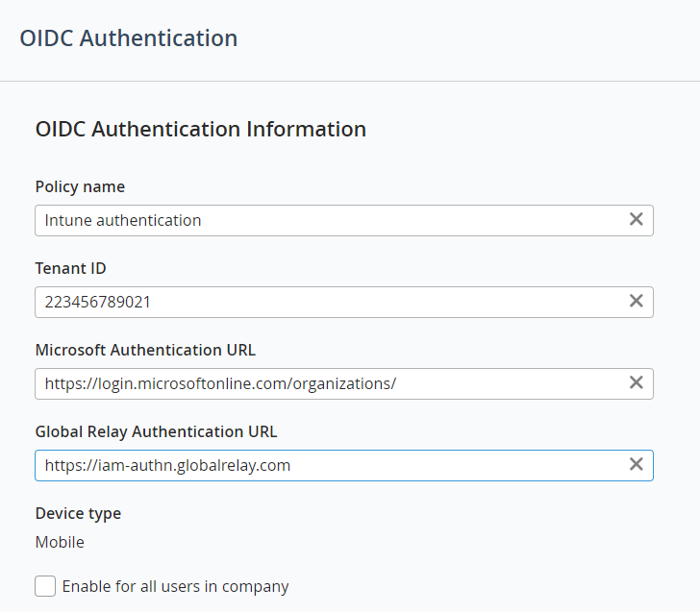Click the 'OIDC Authentication Information' heading
Screen dimensions: 700x613
201,129
